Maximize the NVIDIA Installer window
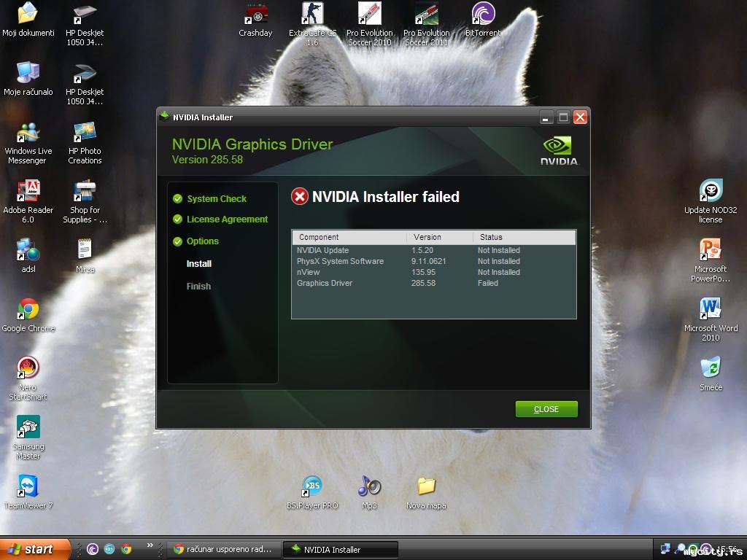The height and width of the screenshot is (560, 747). click(x=563, y=117)
